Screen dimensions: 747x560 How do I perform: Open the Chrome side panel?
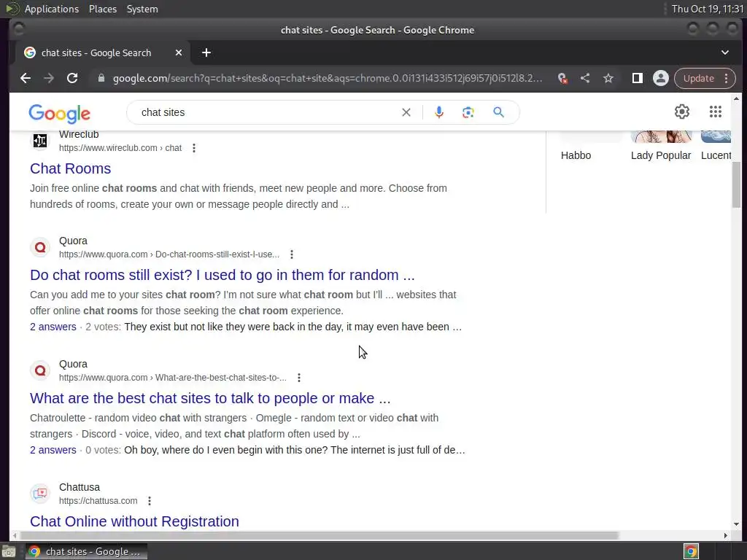(637, 78)
